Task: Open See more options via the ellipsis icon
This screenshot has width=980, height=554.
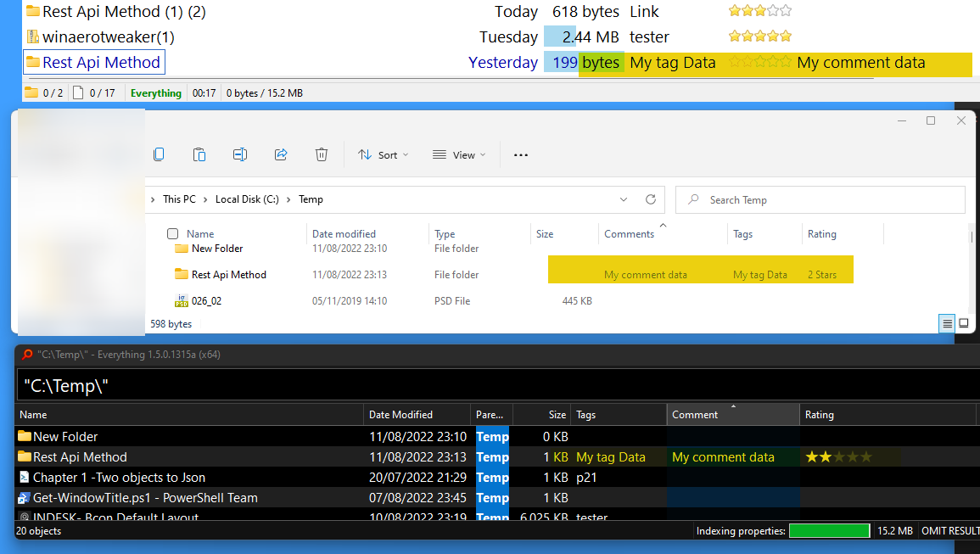Action: pyautogui.click(x=521, y=154)
